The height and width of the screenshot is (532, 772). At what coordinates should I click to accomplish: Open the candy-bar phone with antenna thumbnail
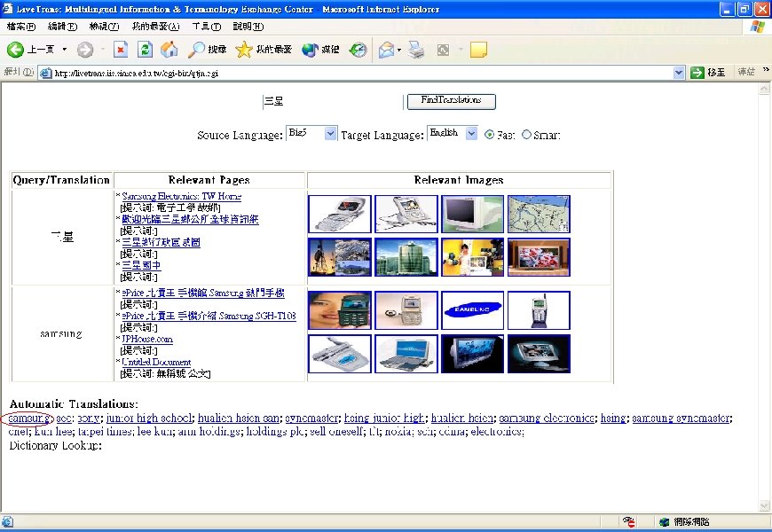click(x=539, y=310)
